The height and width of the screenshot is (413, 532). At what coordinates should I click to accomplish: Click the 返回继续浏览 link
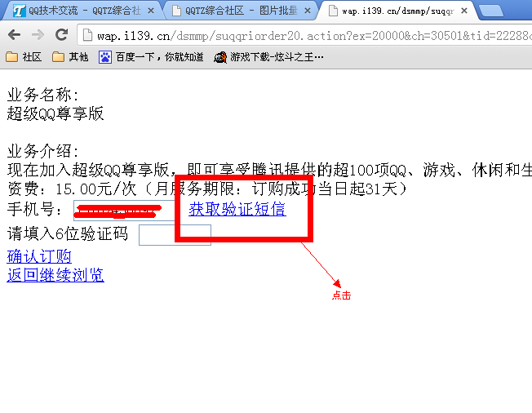point(55,275)
